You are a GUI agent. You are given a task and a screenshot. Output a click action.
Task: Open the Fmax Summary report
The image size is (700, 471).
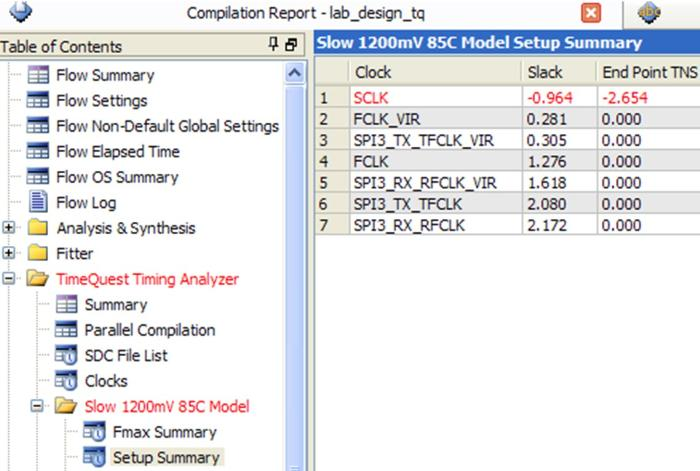point(165,432)
